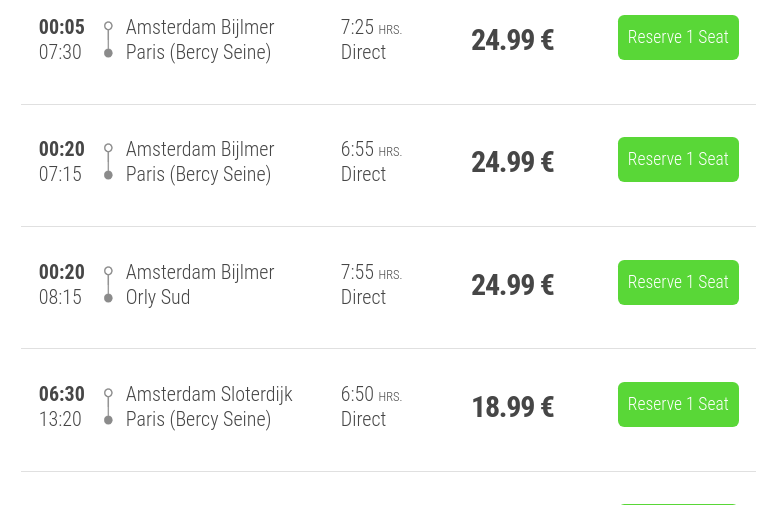This screenshot has height=505, width=777.
Task: Reserve a seat arriving at 07:15
Action: pos(678,160)
